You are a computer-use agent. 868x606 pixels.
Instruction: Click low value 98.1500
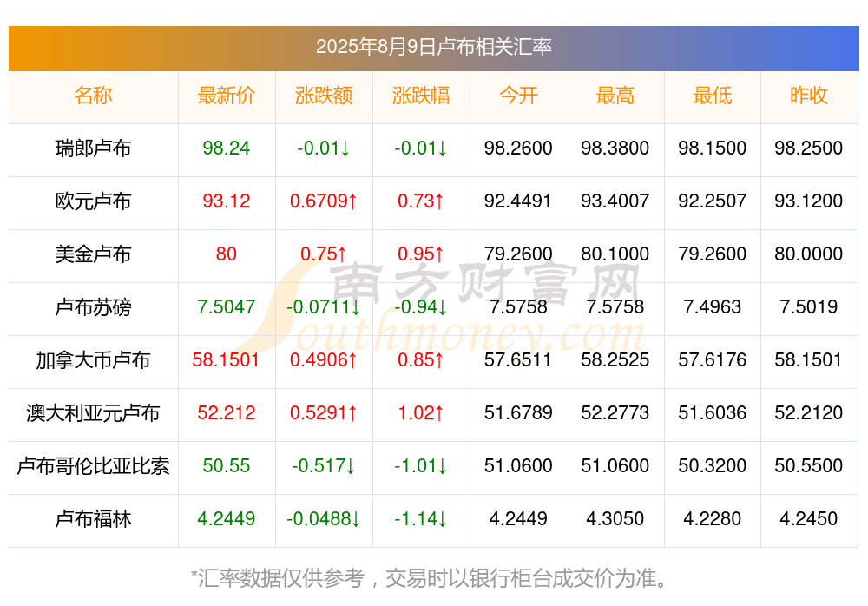(x=713, y=148)
